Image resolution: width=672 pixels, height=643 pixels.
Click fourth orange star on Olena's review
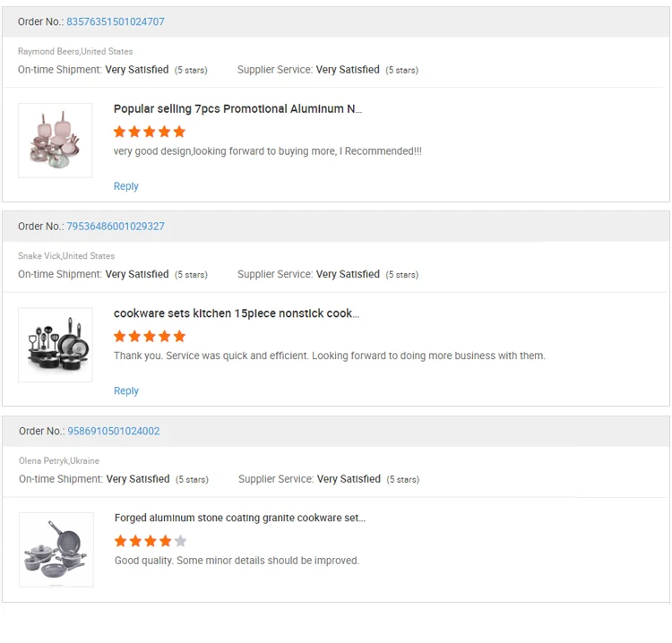(166, 541)
